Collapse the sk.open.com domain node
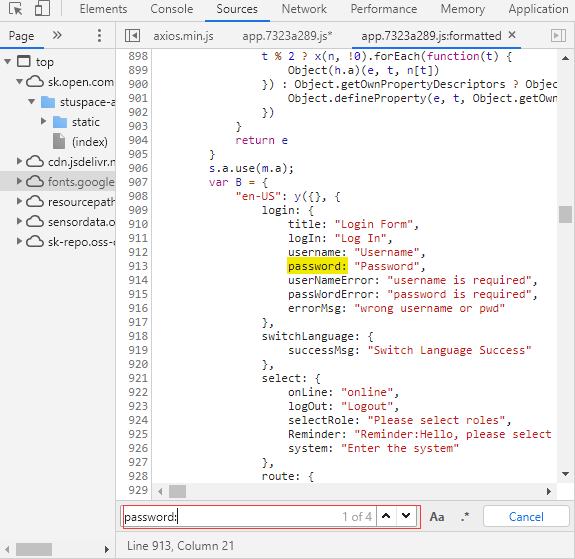This screenshot has height=559, width=575. point(19,81)
